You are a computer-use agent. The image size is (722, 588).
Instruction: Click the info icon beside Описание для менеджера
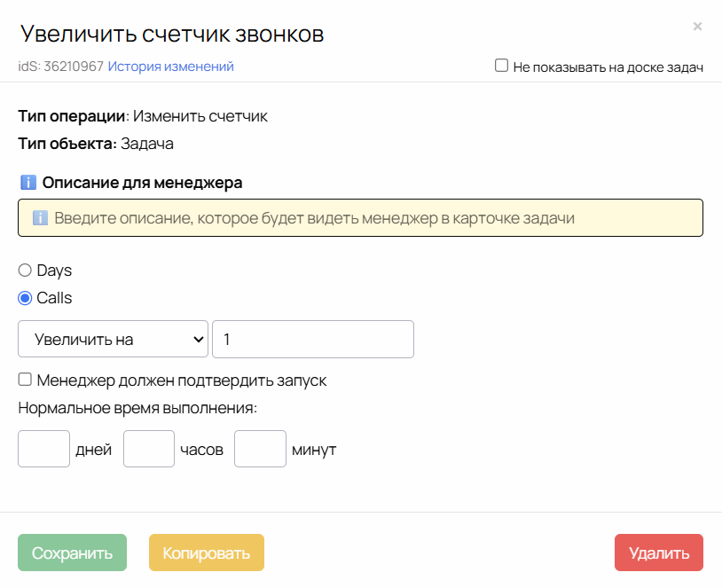(28, 183)
